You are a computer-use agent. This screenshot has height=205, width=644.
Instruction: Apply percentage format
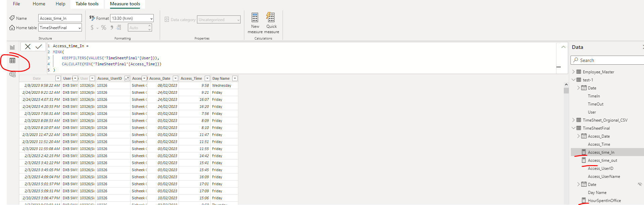[104, 28]
